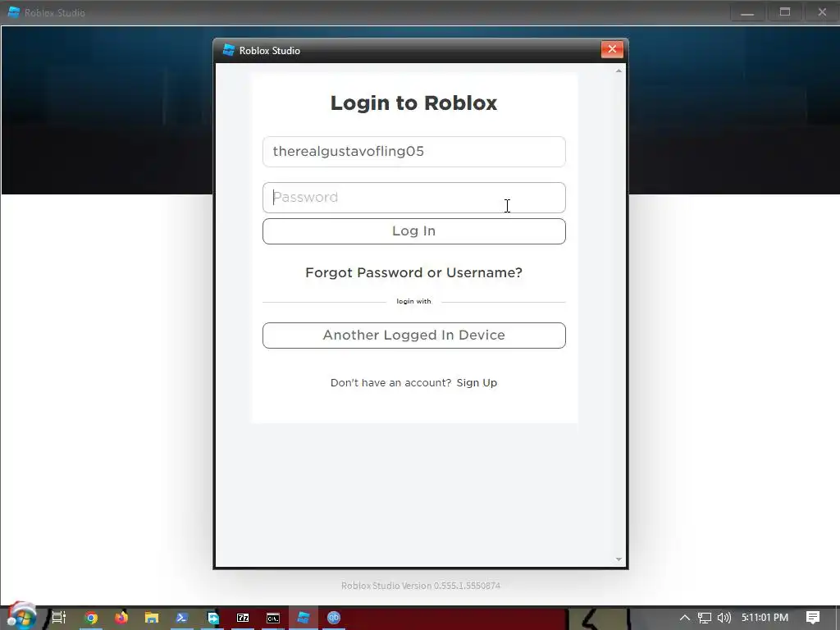
Task: Open the volume control tray icon
Action: tap(724, 618)
